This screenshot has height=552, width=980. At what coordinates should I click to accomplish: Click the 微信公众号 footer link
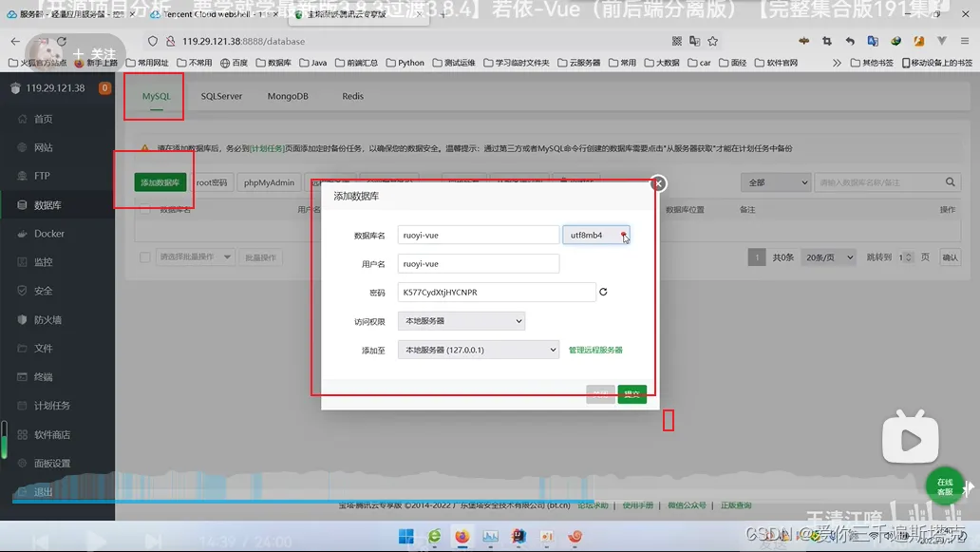click(x=687, y=505)
